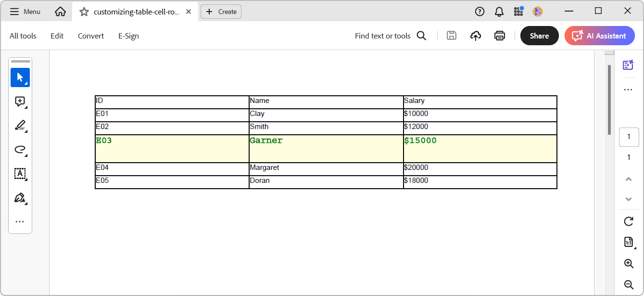Click the search magnifier icon
The image size is (644, 296).
(x=421, y=36)
